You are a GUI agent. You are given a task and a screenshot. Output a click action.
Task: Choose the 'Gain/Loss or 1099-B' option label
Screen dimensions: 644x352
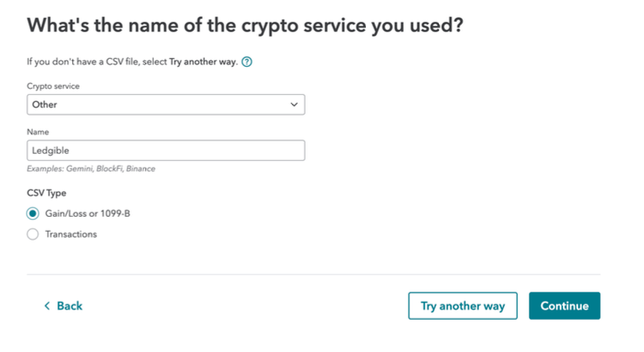87,214
